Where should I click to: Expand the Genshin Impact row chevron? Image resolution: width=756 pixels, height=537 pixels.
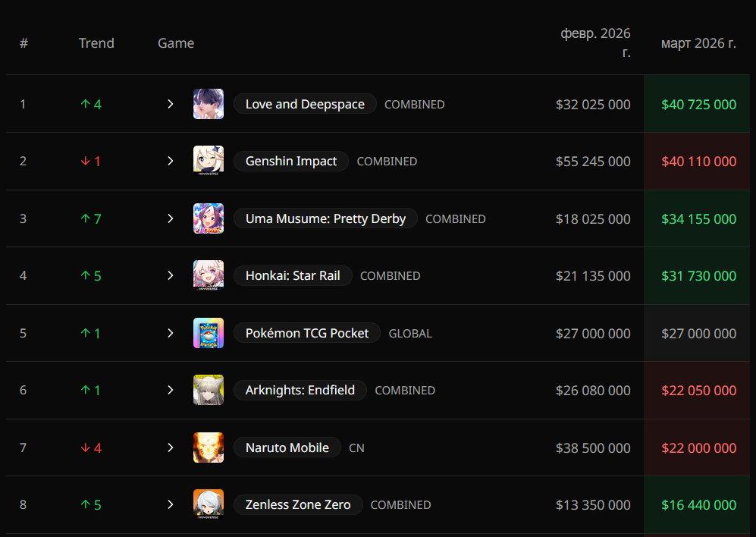point(170,161)
